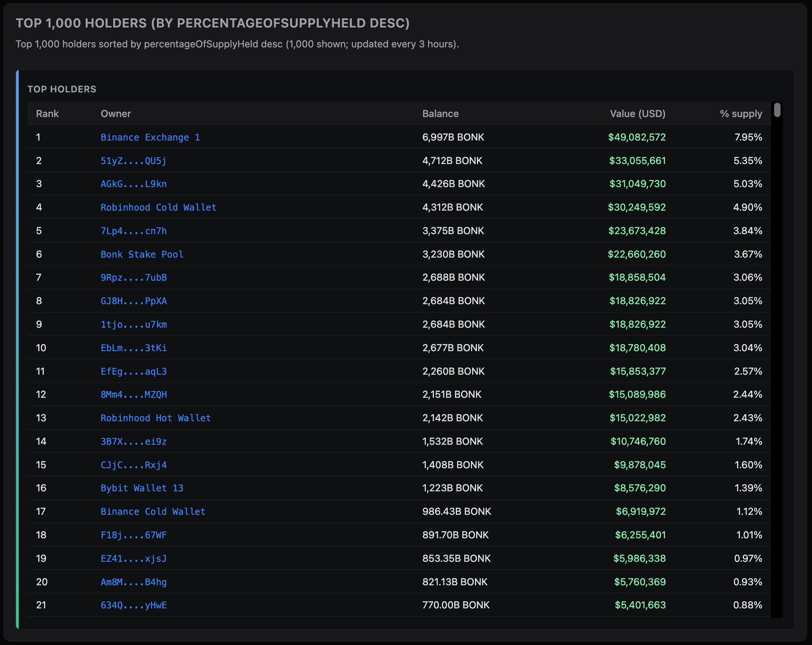Open owner address 1tjo....u7km
The height and width of the screenshot is (645, 812).
point(133,324)
